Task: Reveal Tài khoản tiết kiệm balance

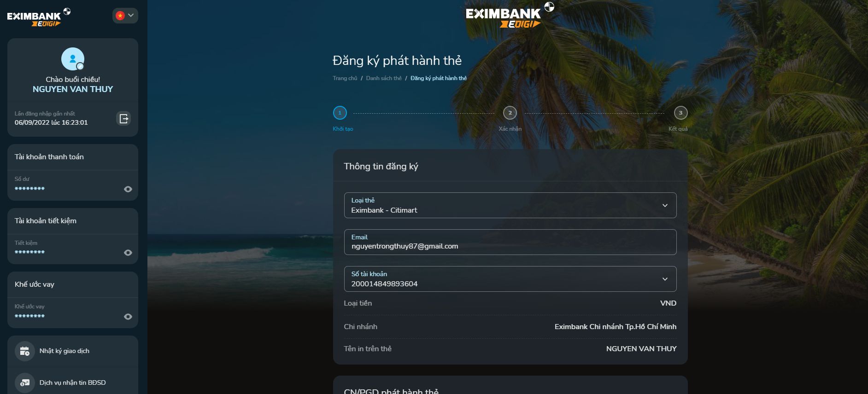Action: 128,253
